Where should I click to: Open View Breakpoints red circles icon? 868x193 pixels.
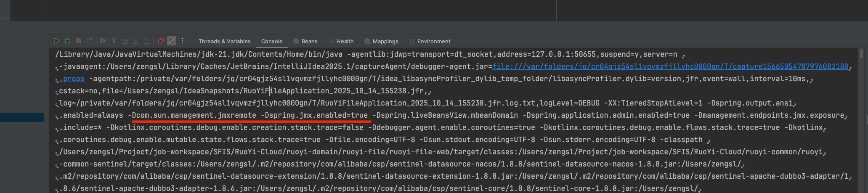tap(161, 41)
